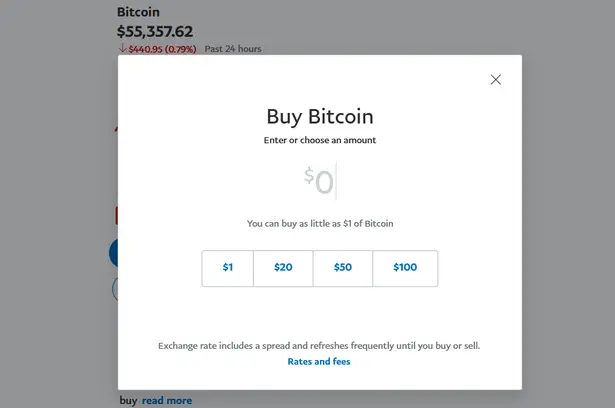Select the $100 preset amount

tap(405, 268)
